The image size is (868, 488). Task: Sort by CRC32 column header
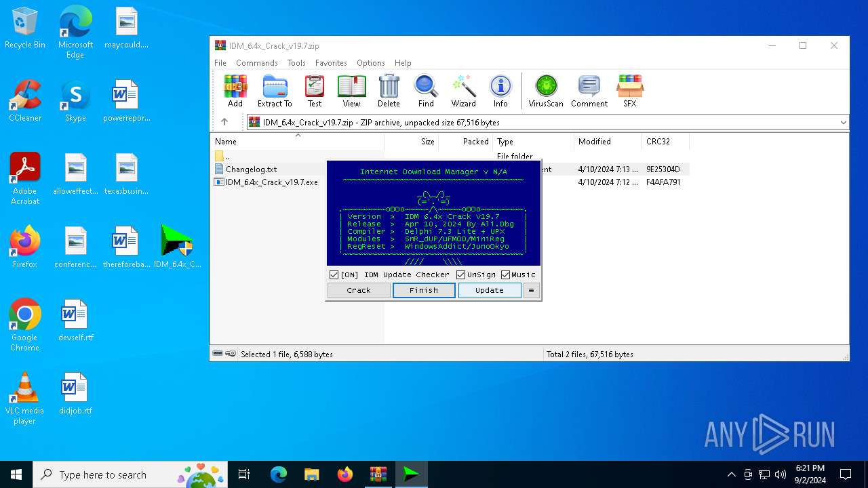665,142
